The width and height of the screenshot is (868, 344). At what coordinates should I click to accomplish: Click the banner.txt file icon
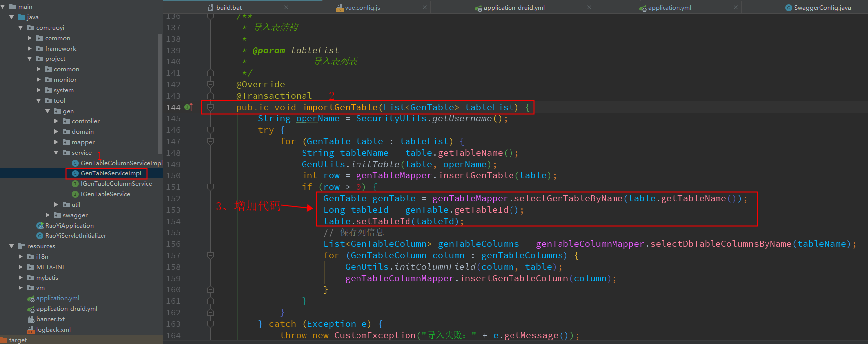click(31, 319)
